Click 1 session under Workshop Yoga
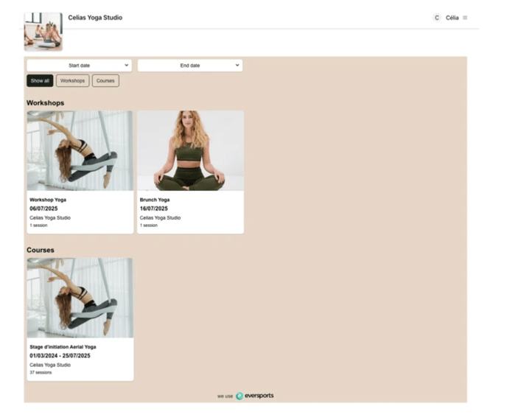The height and width of the screenshot is (420, 507). coord(38,225)
